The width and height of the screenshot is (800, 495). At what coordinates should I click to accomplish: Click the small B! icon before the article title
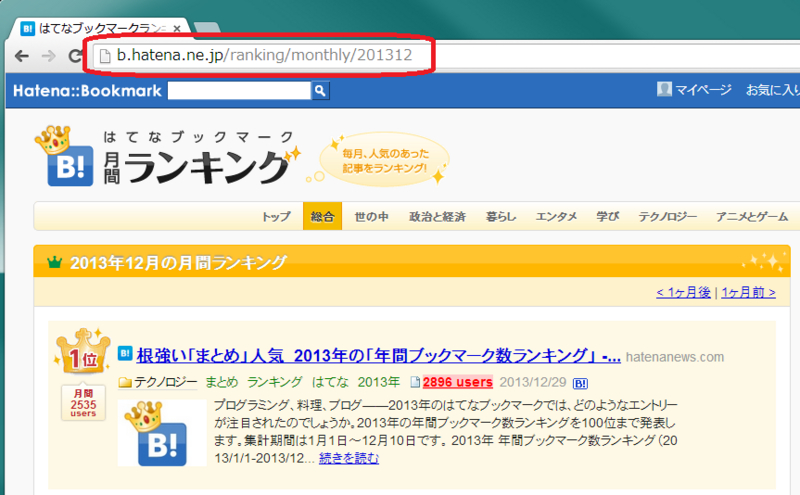(125, 353)
